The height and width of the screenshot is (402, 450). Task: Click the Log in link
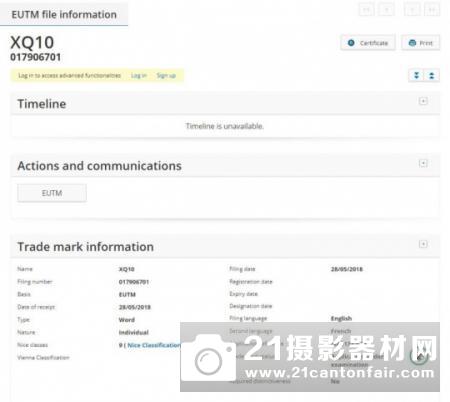(x=139, y=76)
